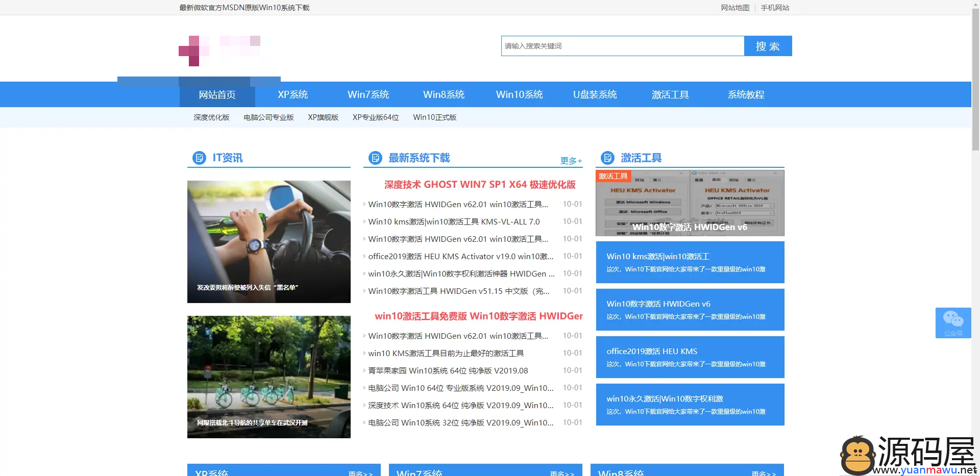Open office2019激活 HEU KMS Activator v19.0 article
Image resolution: width=980 pixels, height=476 pixels.
click(x=460, y=257)
